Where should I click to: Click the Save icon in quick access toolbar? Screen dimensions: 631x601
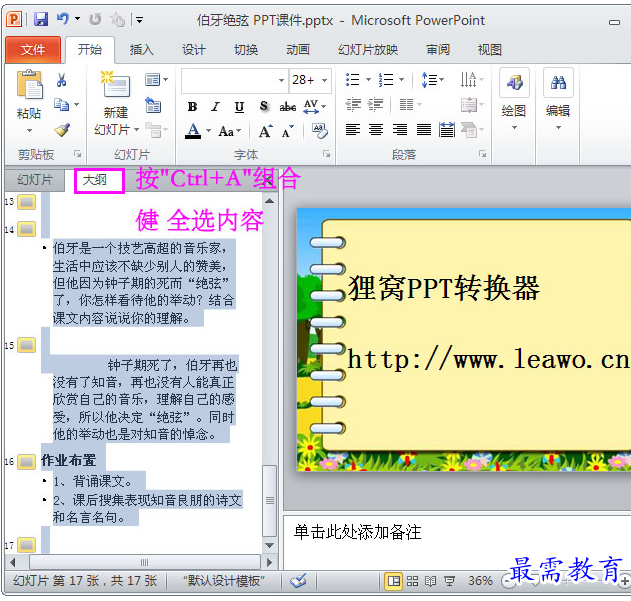tap(41, 19)
